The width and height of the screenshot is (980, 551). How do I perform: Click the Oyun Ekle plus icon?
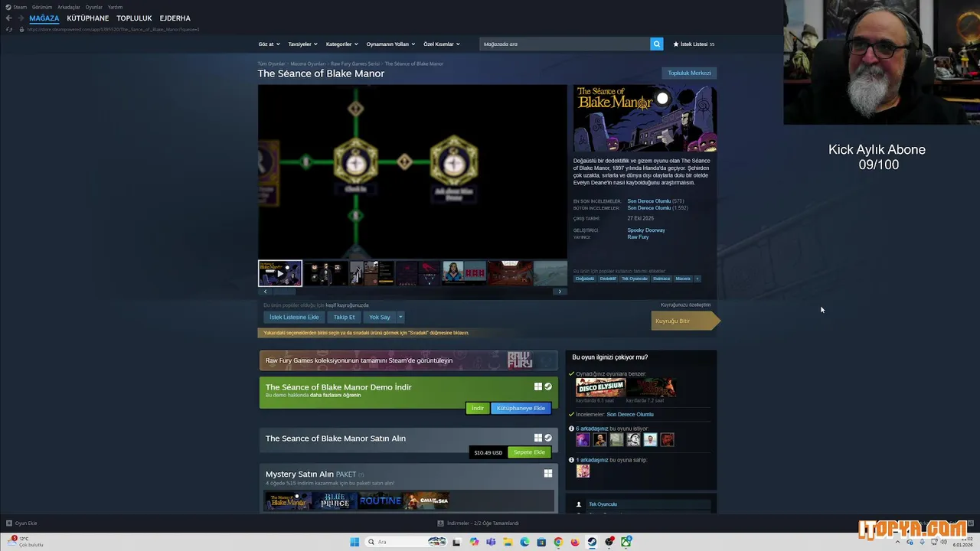9,523
